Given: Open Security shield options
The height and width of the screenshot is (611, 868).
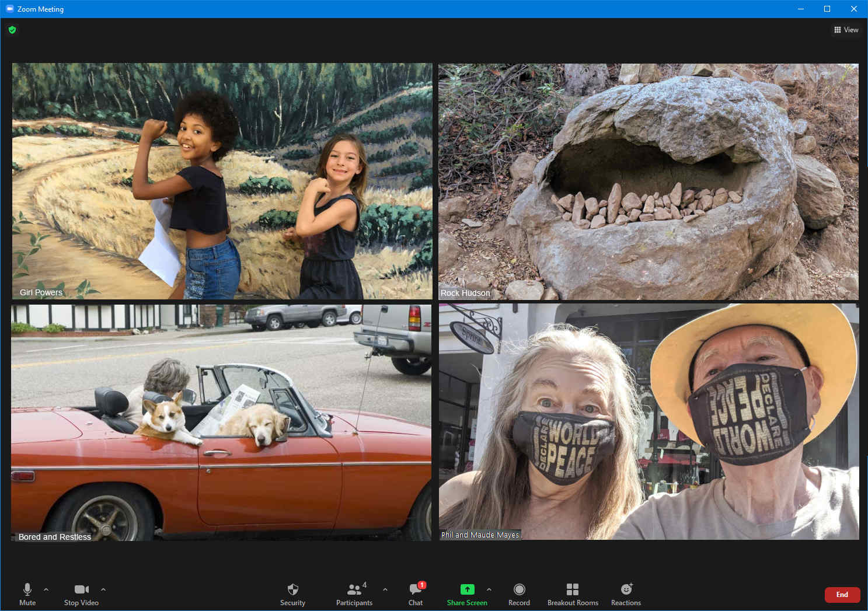Looking at the screenshot, I should point(292,594).
